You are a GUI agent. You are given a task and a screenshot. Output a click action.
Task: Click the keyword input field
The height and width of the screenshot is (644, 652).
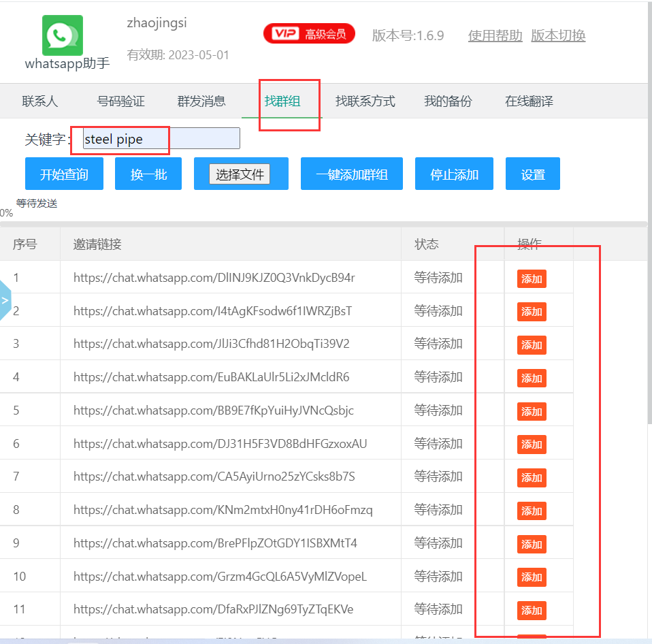[161, 139]
